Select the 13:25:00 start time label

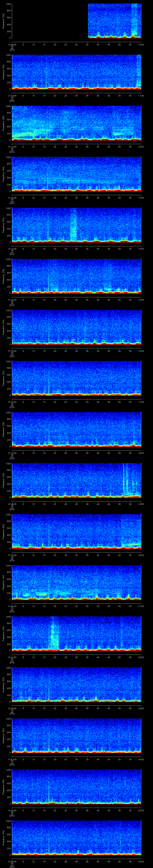(x=12, y=861)
